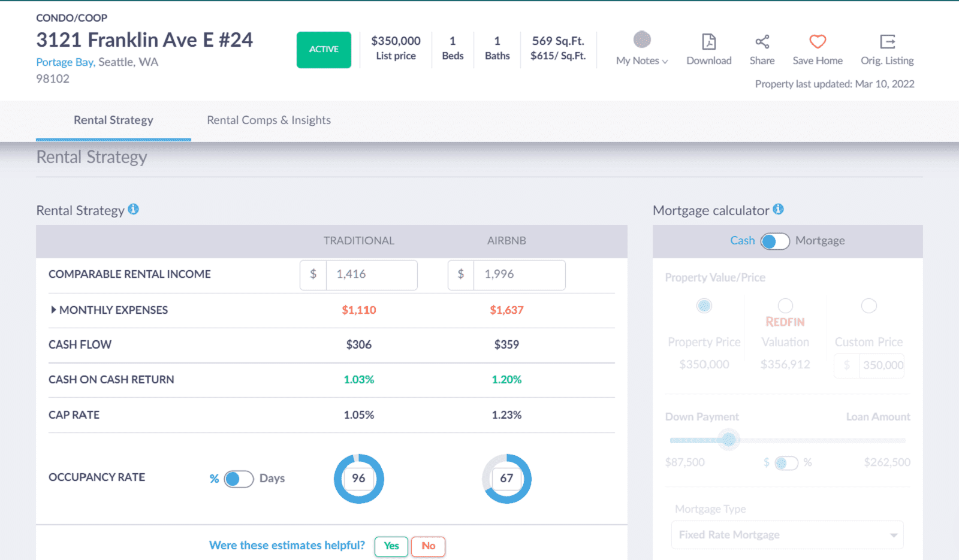
Task: Switch to the Rental Comps & Insights tab
Action: click(269, 120)
